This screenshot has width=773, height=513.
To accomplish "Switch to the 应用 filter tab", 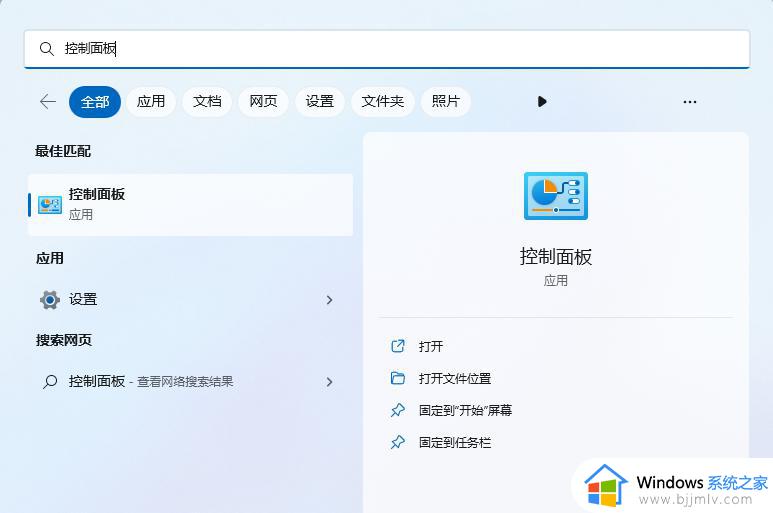I will point(151,102).
